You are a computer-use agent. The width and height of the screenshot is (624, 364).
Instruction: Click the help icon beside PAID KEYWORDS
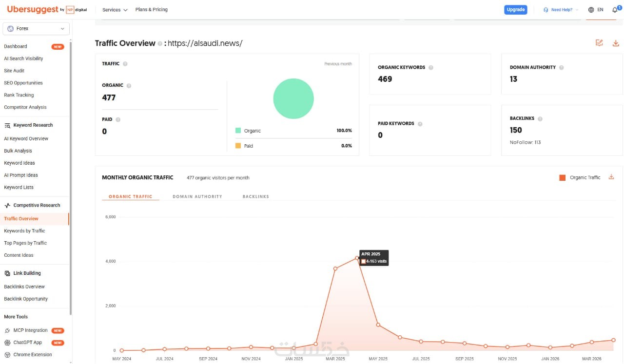click(x=420, y=124)
